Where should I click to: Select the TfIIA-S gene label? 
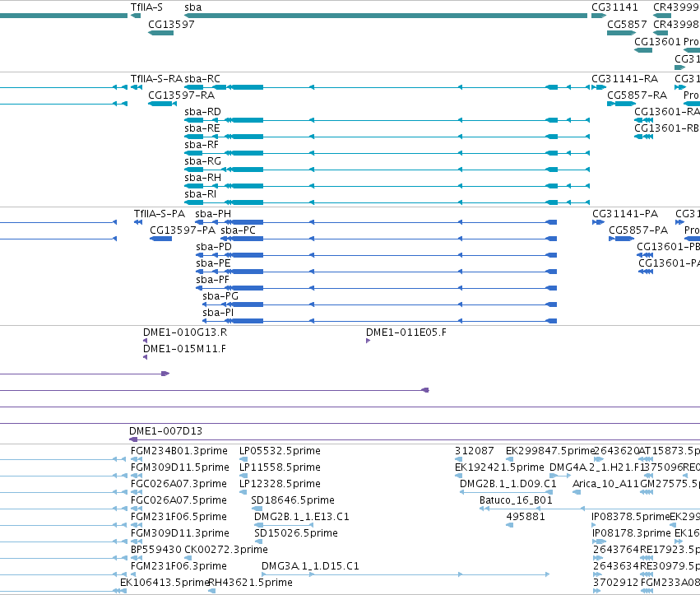[146, 7]
